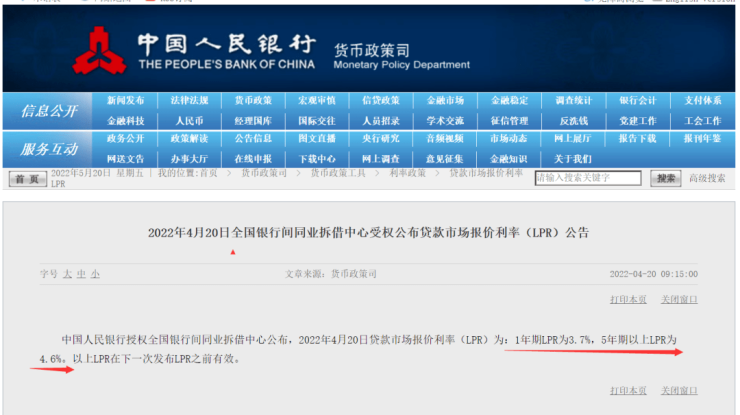Open 高级搜索 advanced search link
This screenshot has height=415, width=740.
coord(707,178)
